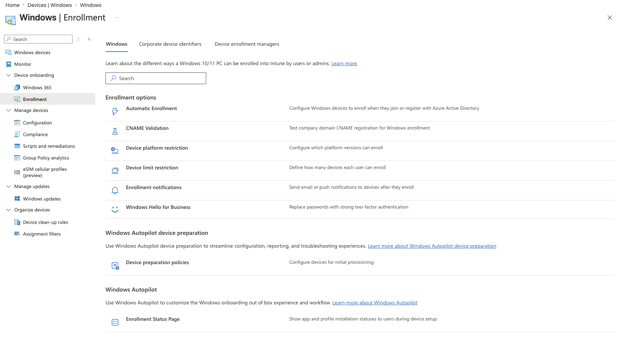Open Learn more link about enrollment
The height and width of the screenshot is (364, 619).
pyautogui.click(x=344, y=63)
